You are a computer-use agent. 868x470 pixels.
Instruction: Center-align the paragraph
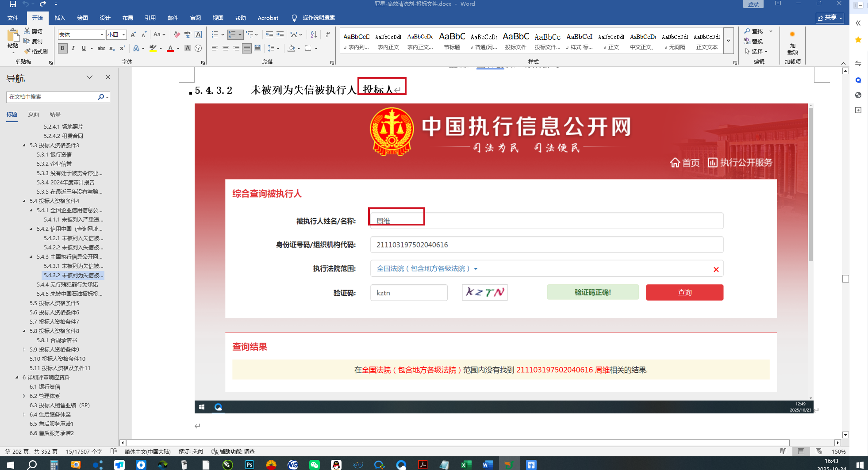click(x=226, y=48)
